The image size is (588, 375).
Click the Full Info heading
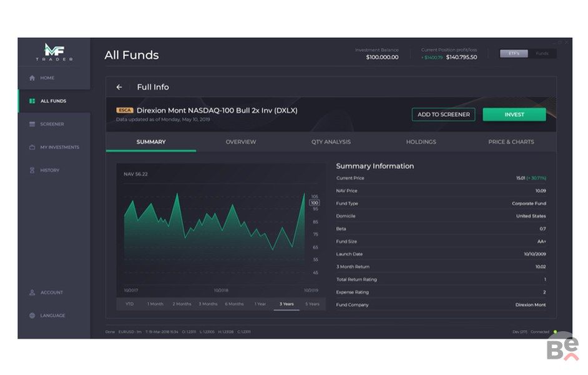[153, 87]
